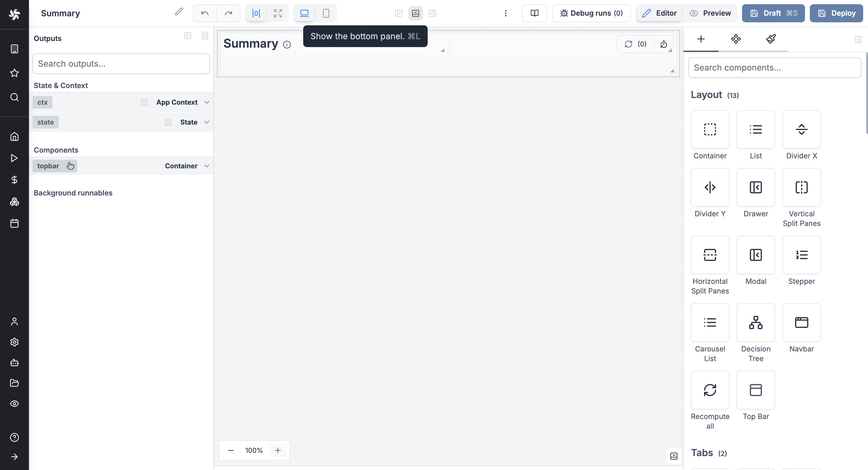Add the Stepper layout component
Image resolution: width=868 pixels, height=470 pixels.
801,255
